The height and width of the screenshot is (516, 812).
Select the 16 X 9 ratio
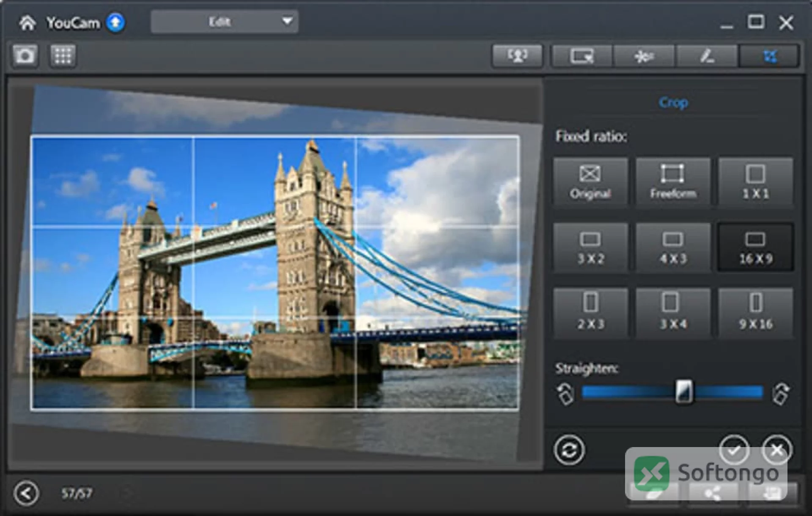pos(755,247)
